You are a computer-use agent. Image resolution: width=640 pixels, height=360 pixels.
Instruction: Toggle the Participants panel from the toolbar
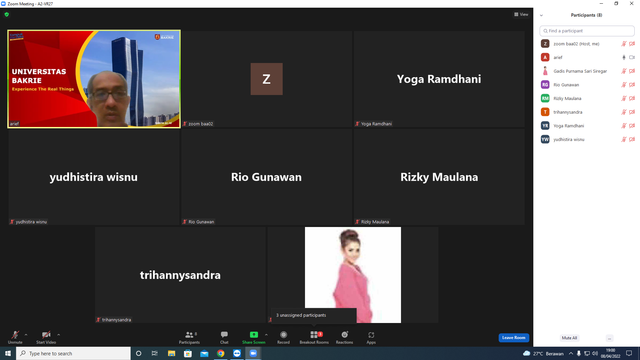[x=189, y=337]
